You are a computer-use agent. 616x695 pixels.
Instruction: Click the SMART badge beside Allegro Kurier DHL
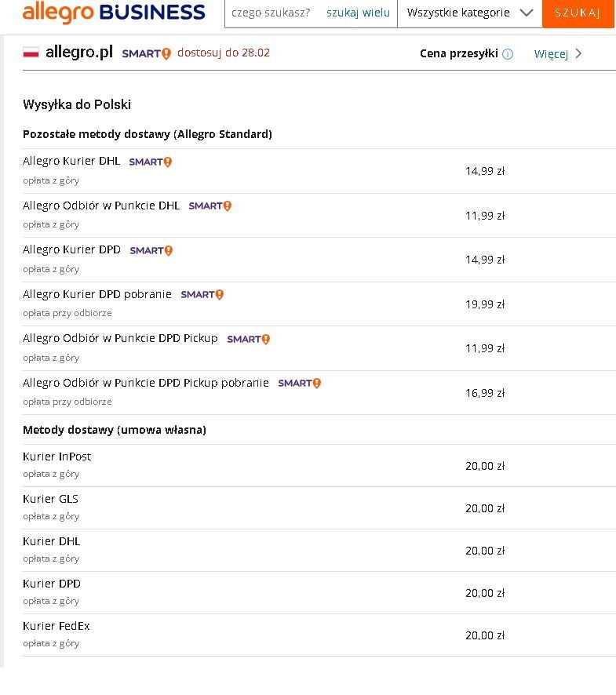151,162
